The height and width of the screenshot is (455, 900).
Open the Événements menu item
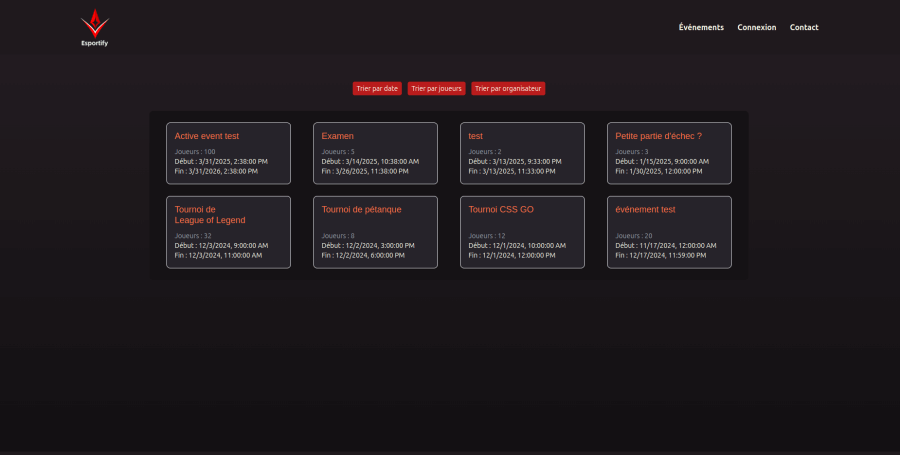[701, 28]
